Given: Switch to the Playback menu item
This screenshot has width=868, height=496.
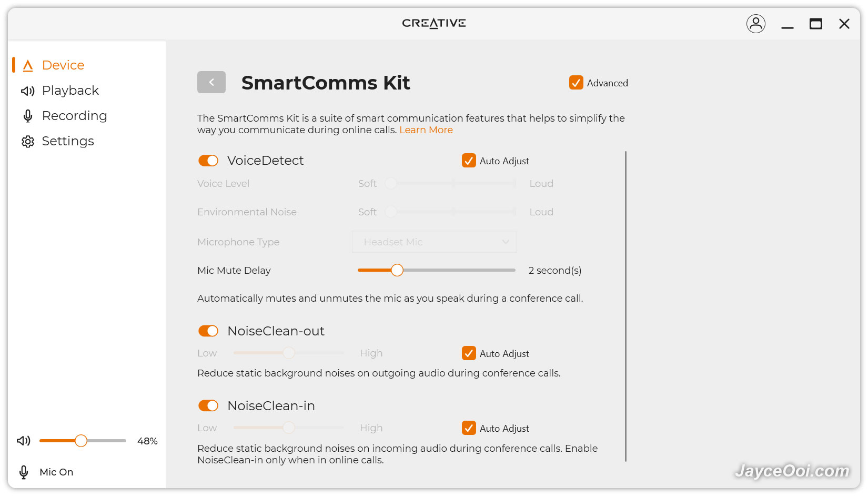Looking at the screenshot, I should coord(70,91).
